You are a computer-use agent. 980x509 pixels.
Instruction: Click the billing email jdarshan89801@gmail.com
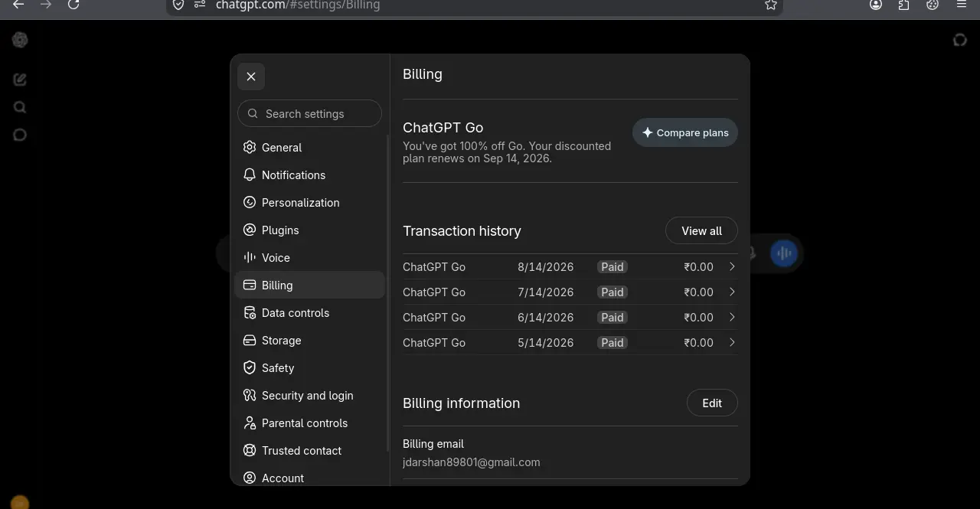click(472, 462)
